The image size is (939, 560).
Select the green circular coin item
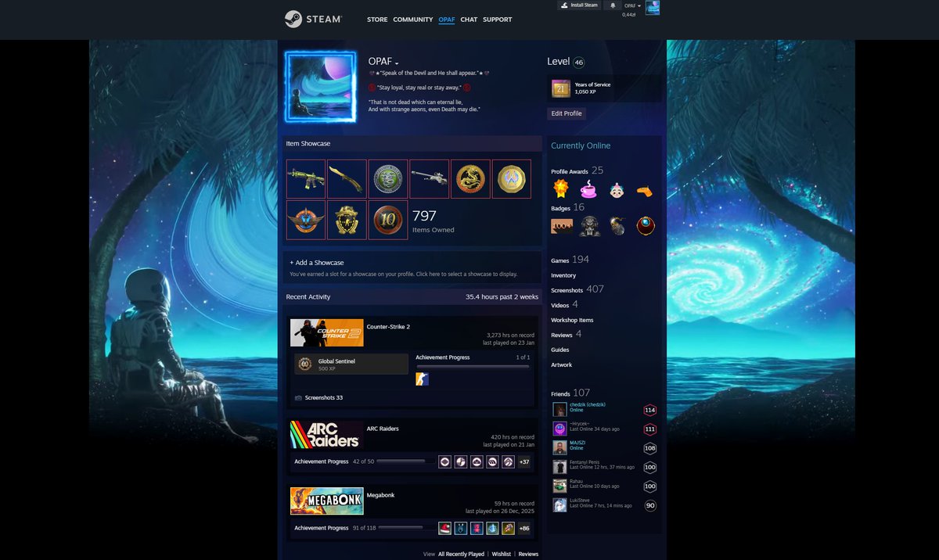coord(388,179)
